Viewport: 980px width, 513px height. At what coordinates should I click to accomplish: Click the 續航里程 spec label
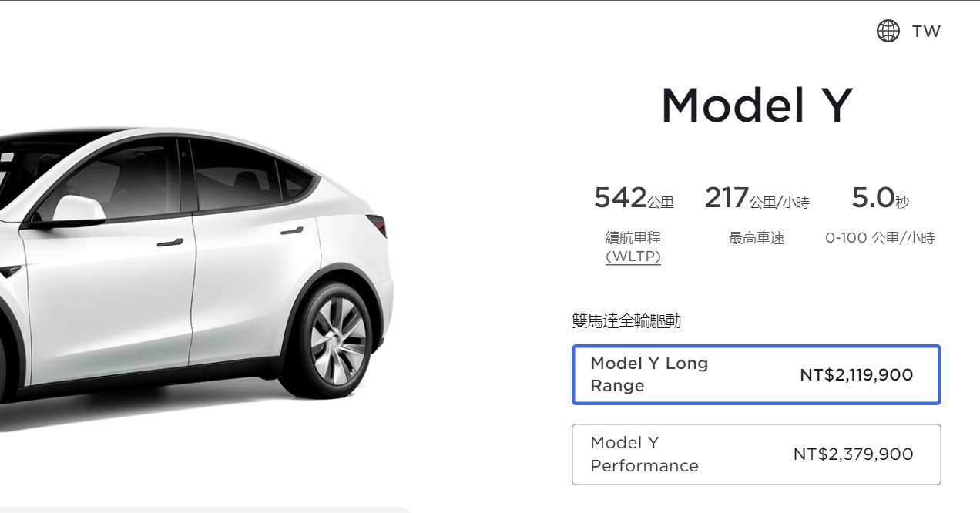pyautogui.click(x=633, y=238)
